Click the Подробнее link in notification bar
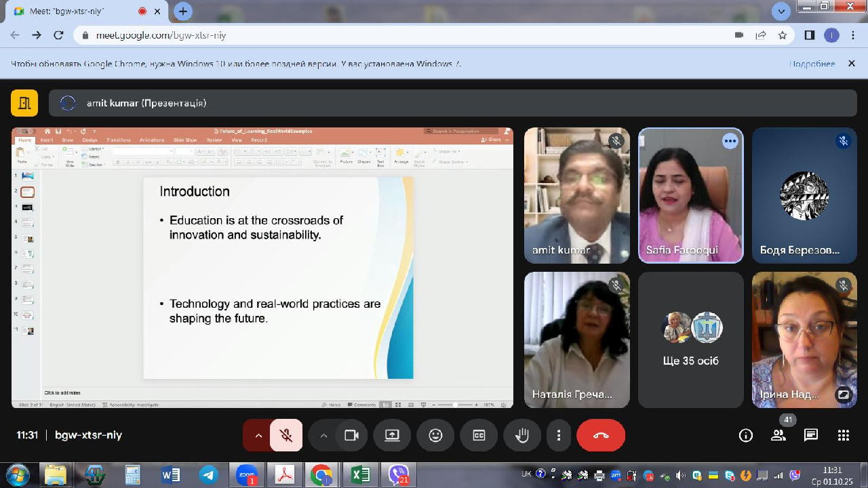Viewport: 868px width, 488px height. click(x=812, y=64)
